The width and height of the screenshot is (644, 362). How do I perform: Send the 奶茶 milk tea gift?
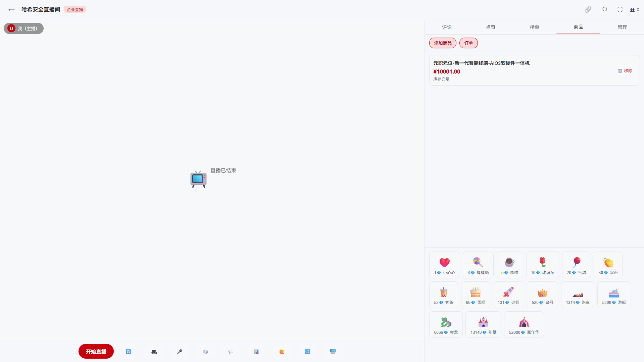[444, 295]
